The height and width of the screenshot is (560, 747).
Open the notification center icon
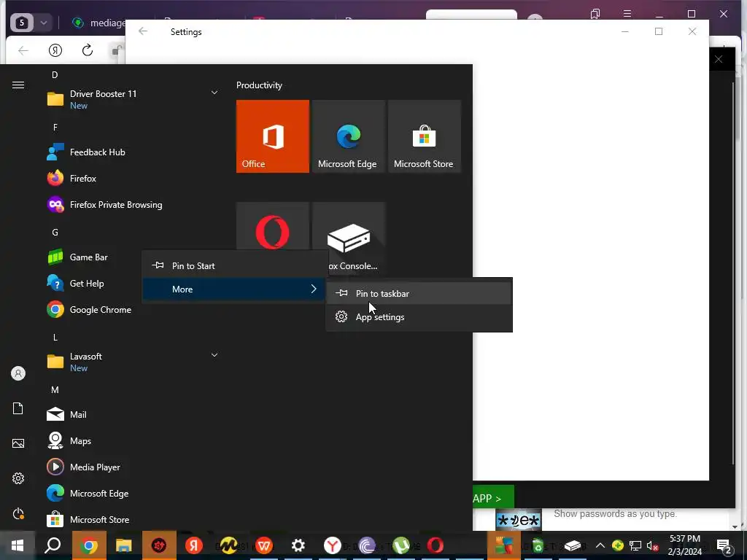[x=724, y=545]
